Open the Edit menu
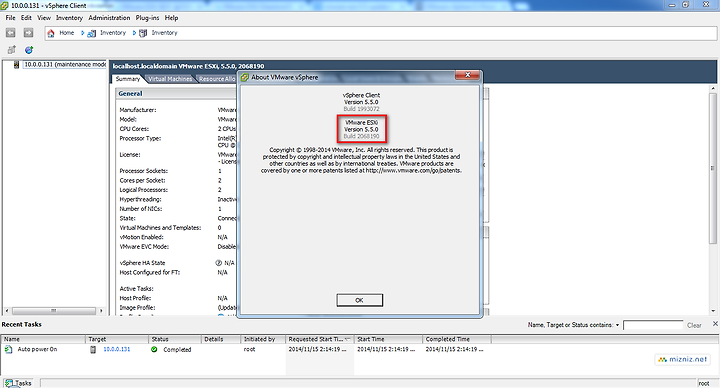 (x=26, y=18)
